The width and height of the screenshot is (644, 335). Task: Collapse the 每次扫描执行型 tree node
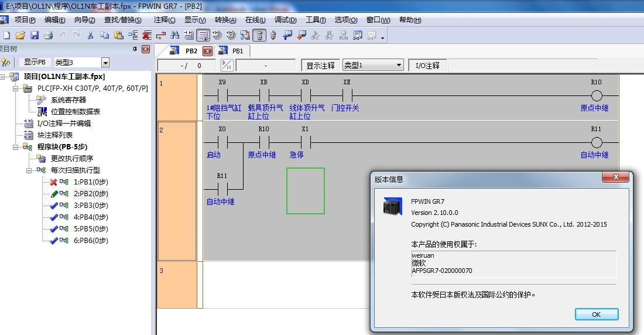click(29, 170)
